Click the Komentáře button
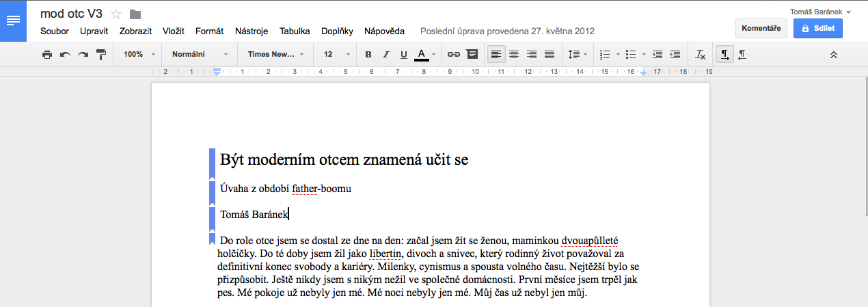Screen dimensions: 868x307 (761, 28)
